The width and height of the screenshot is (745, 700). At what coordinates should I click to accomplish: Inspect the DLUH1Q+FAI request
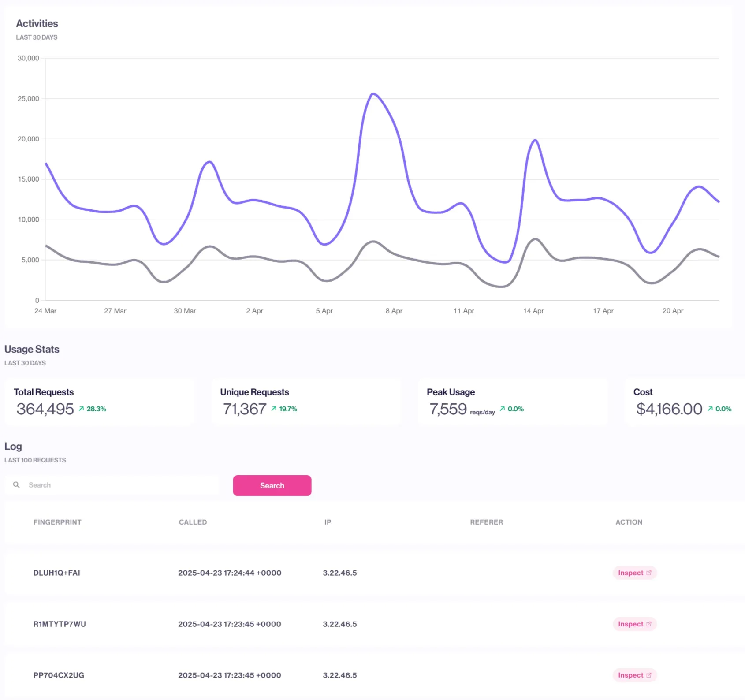pyautogui.click(x=634, y=573)
